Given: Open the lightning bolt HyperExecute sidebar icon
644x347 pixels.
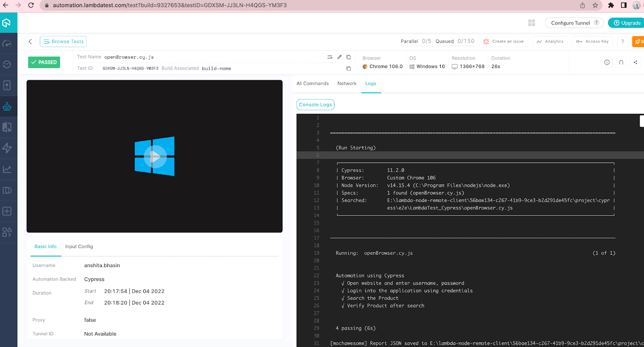Looking at the screenshot, I should pyautogui.click(x=7, y=148).
